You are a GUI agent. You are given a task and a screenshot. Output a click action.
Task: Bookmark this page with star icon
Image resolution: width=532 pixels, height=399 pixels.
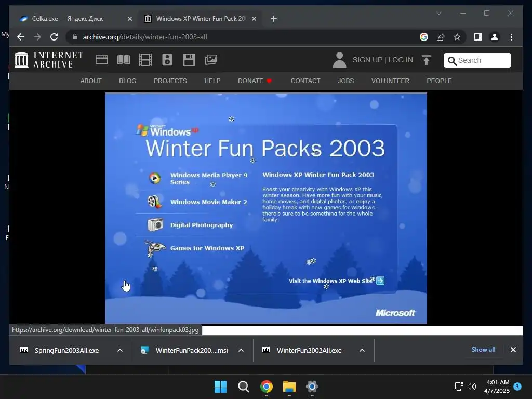tap(457, 37)
